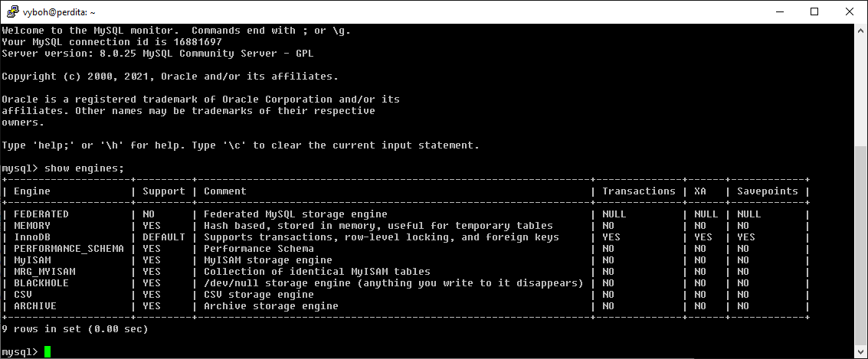This screenshot has width=868, height=359.
Task: Click the scrollbar up arrow
Action: point(861,29)
